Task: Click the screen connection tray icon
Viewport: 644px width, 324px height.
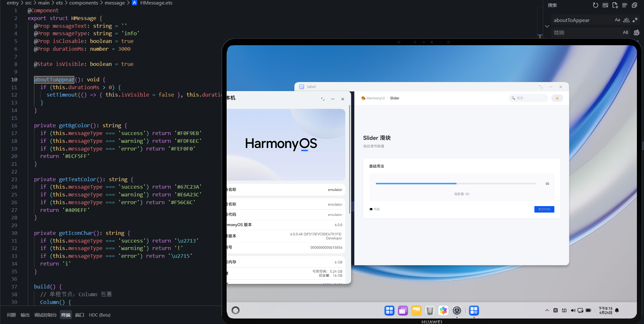Action: click(581, 310)
